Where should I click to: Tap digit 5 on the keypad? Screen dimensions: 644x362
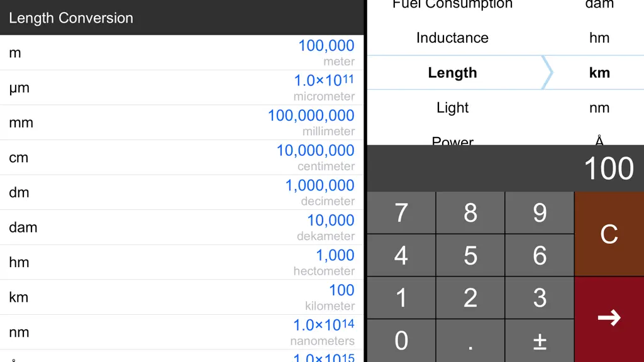pyautogui.click(x=470, y=255)
